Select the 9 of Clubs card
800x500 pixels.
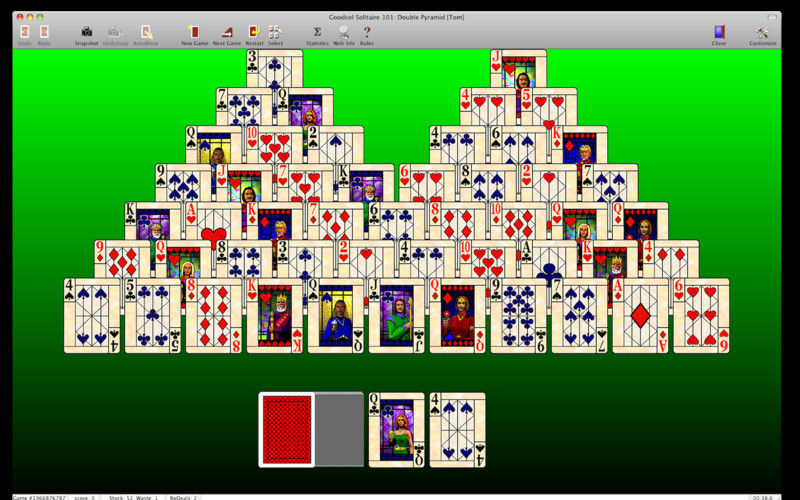coord(518,316)
